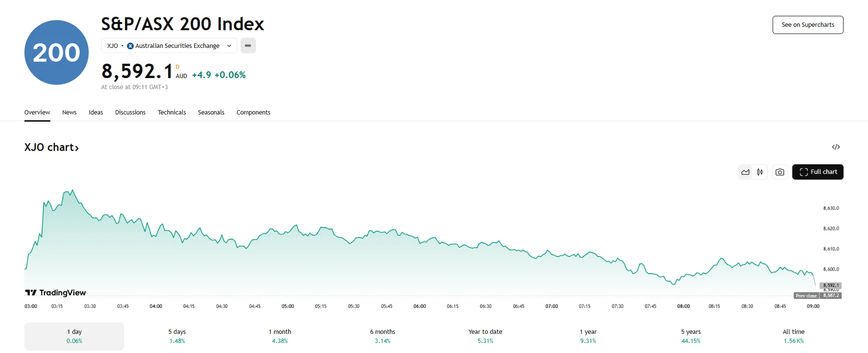The height and width of the screenshot is (353, 868).
Task: Click the TradingView logo on chart
Action: (56, 293)
